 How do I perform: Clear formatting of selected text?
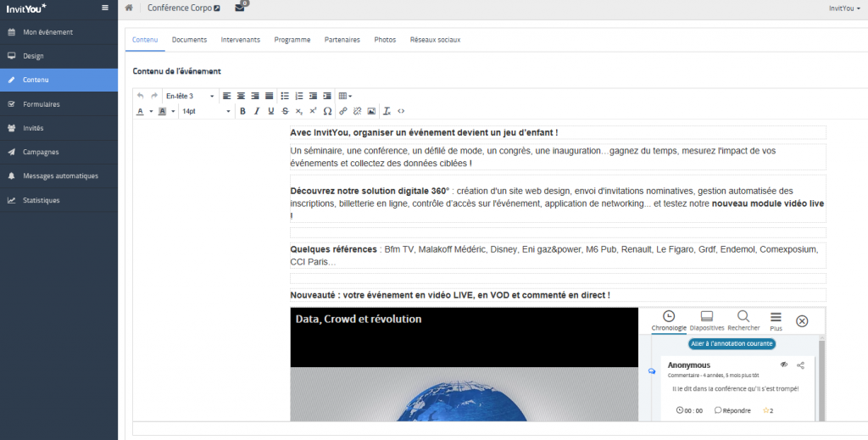coord(387,111)
